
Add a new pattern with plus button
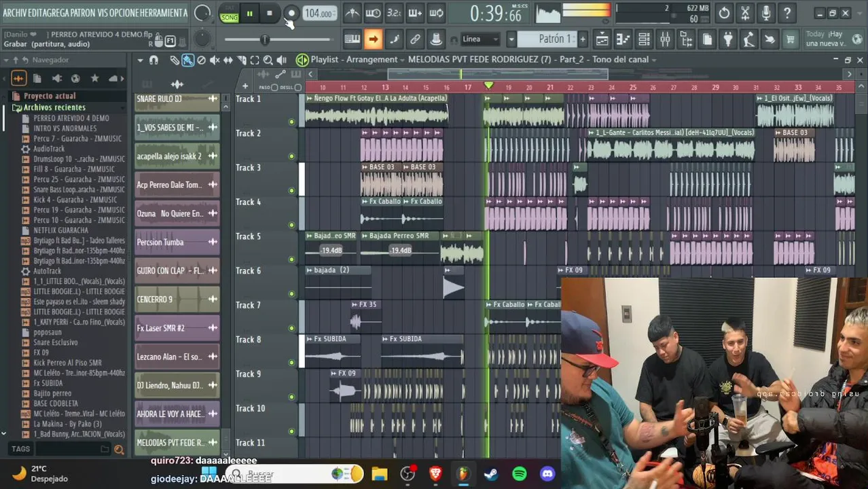pyautogui.click(x=583, y=39)
